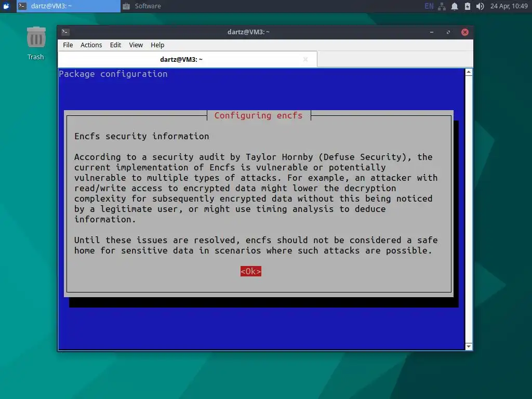Open the Actions menu
The width and height of the screenshot is (532, 399).
click(x=91, y=45)
